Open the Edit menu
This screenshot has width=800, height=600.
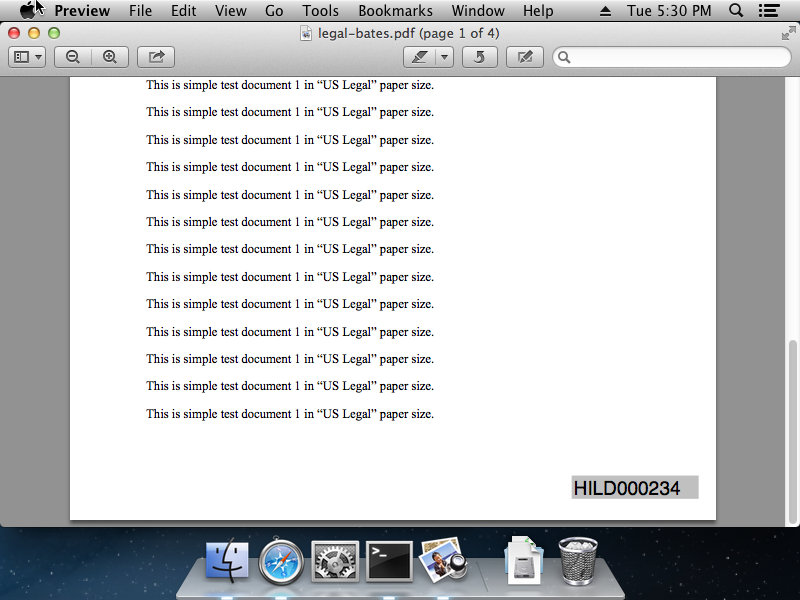(x=183, y=11)
